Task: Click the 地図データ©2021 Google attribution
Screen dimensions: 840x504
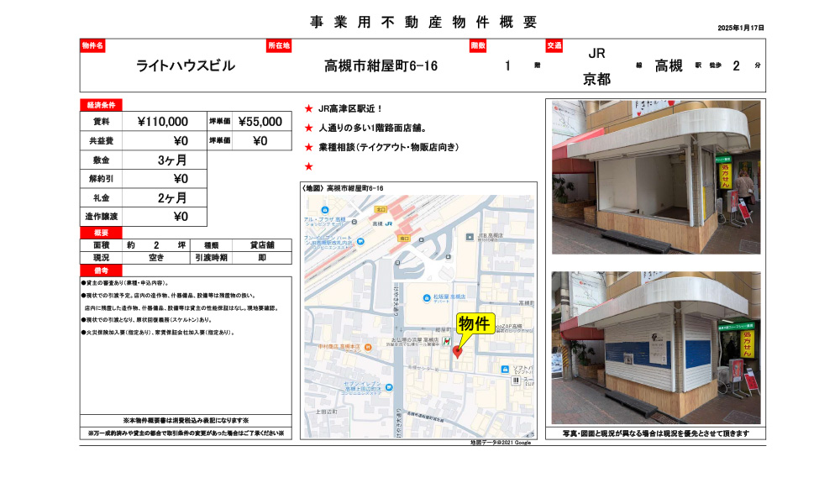Action: coord(500,443)
